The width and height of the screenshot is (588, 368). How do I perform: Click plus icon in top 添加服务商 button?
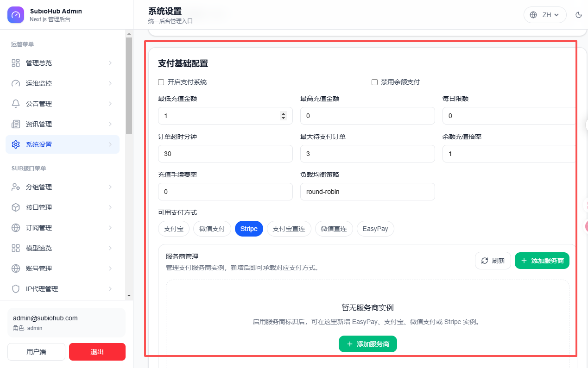tap(524, 261)
